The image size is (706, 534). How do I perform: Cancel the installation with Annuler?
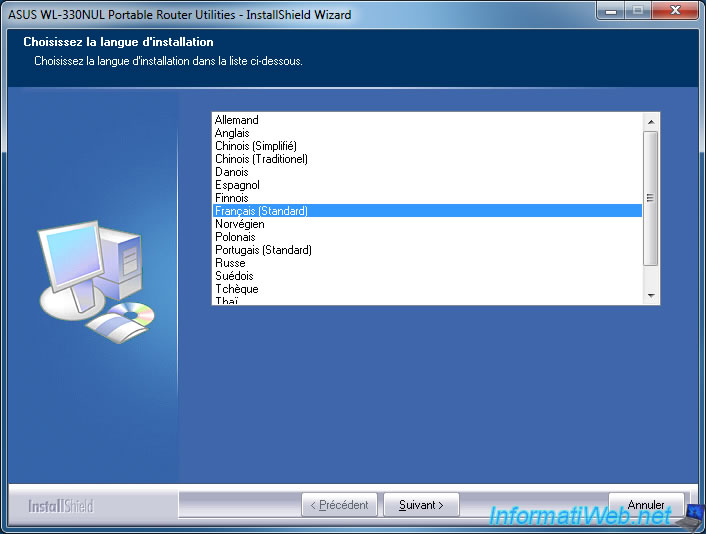(646, 504)
